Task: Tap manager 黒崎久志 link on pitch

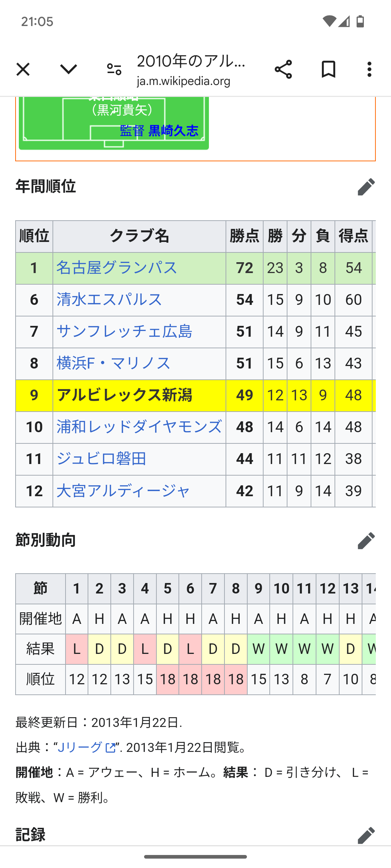Action: click(x=173, y=131)
